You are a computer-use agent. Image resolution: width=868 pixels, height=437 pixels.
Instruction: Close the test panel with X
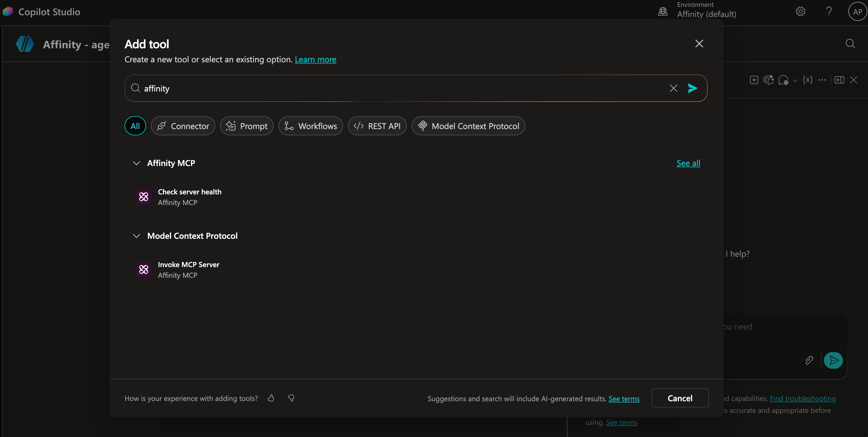(853, 80)
